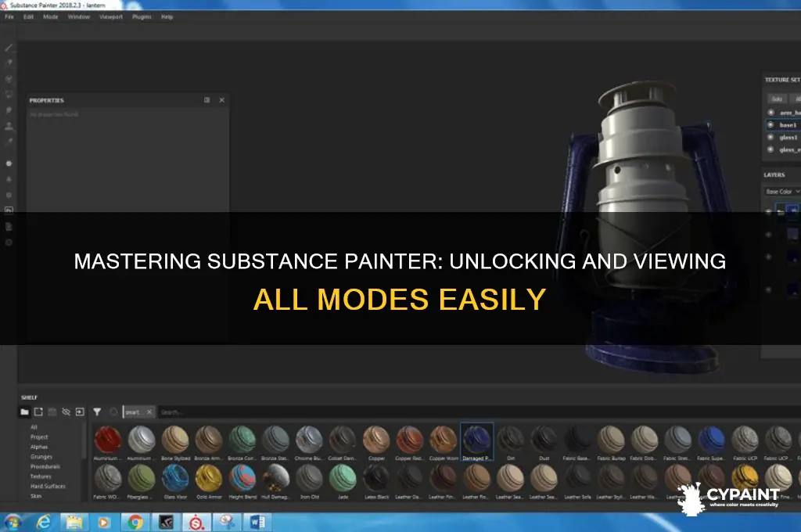Select the Projection tool
This screenshot has width=801, height=532.
pyautogui.click(x=9, y=79)
